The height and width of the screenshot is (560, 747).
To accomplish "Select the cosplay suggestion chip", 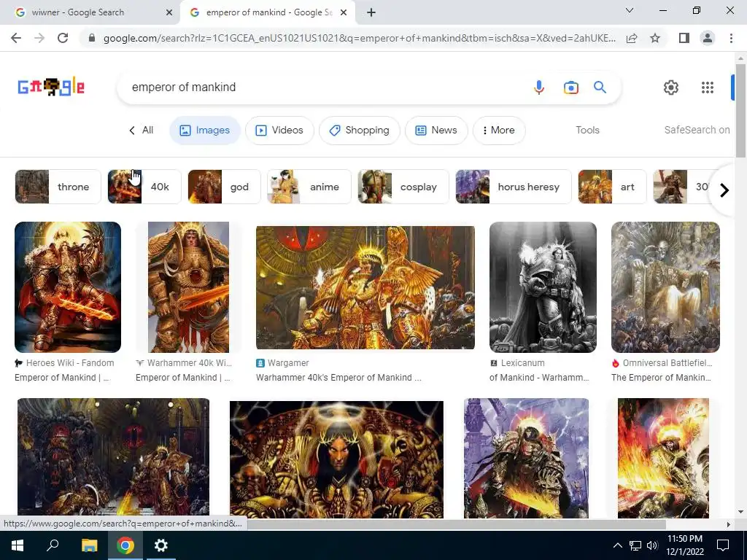I will [403, 187].
